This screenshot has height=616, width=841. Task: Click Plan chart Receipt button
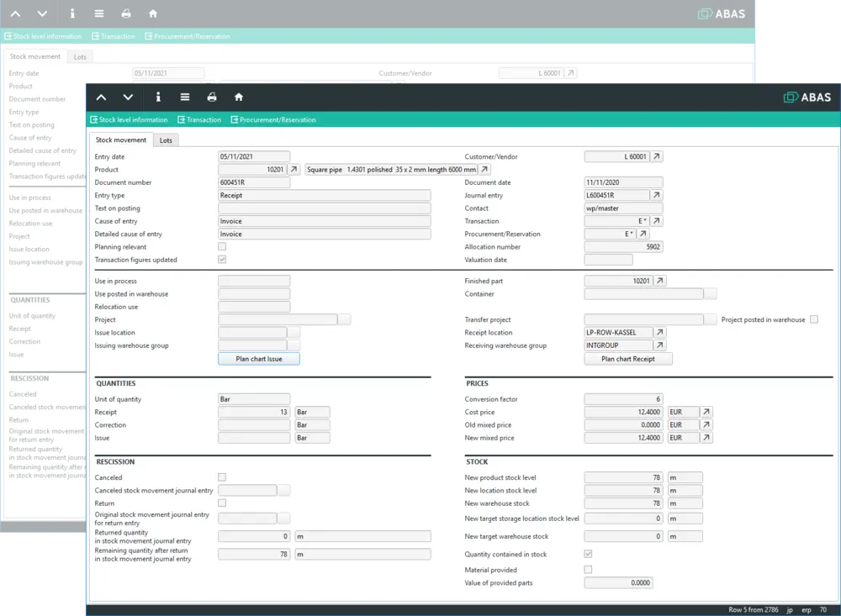[628, 359]
